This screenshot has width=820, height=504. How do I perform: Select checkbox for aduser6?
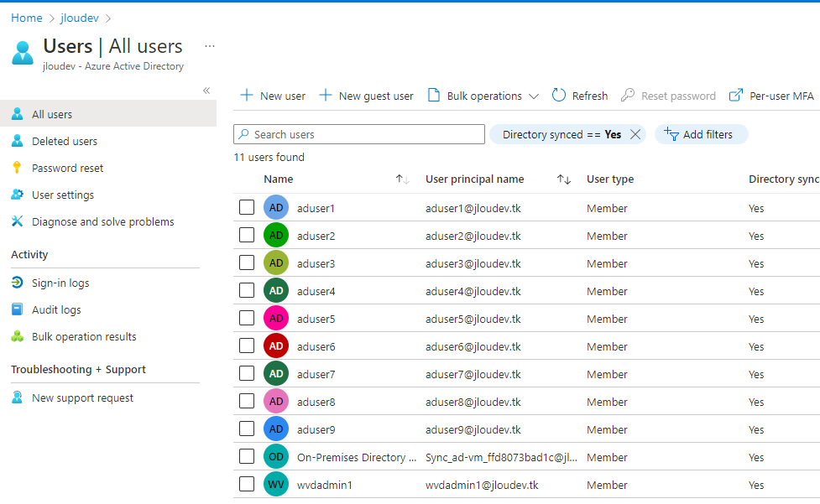pos(247,346)
